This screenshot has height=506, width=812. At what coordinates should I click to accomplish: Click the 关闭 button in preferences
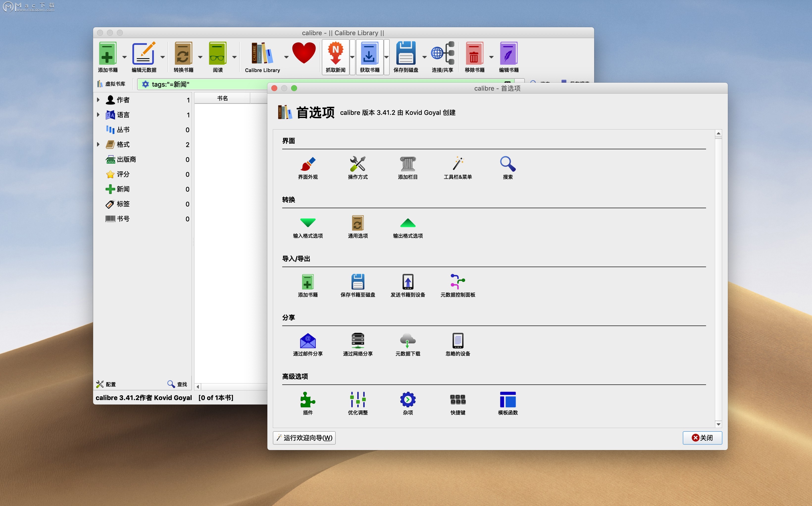coord(702,438)
